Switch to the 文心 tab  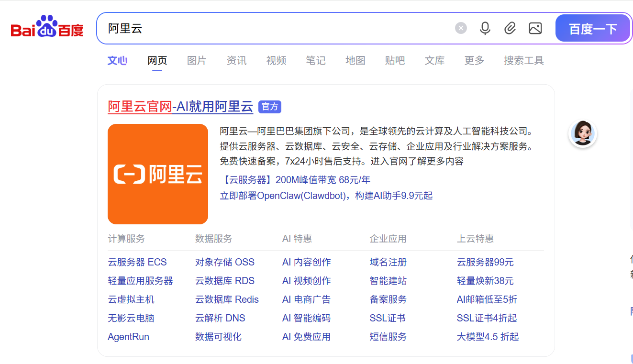(117, 61)
